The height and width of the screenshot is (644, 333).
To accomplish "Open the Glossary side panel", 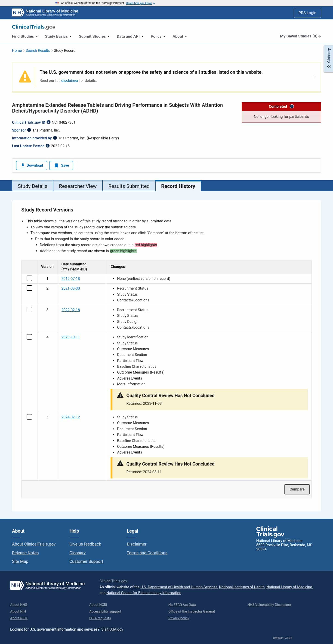I will pos(329,58).
